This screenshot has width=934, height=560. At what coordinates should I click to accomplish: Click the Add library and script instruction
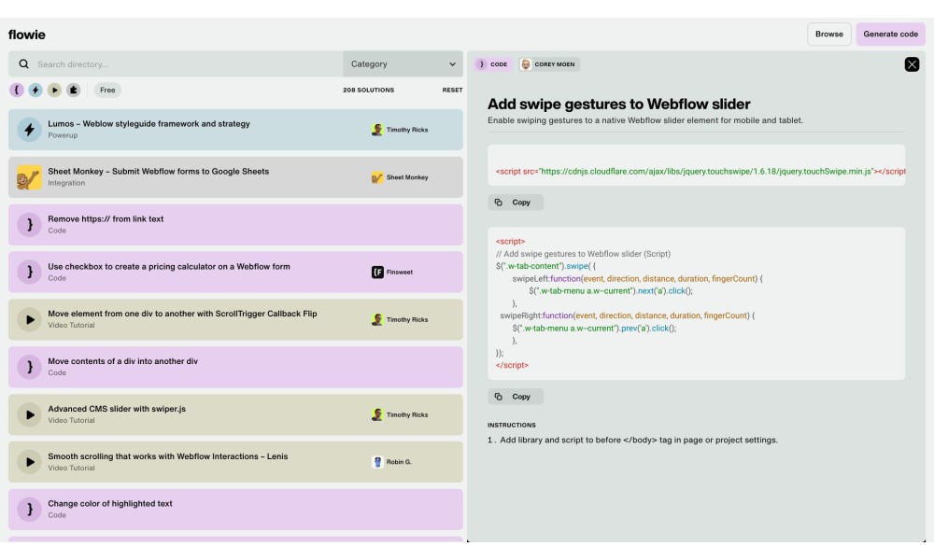tap(639, 440)
